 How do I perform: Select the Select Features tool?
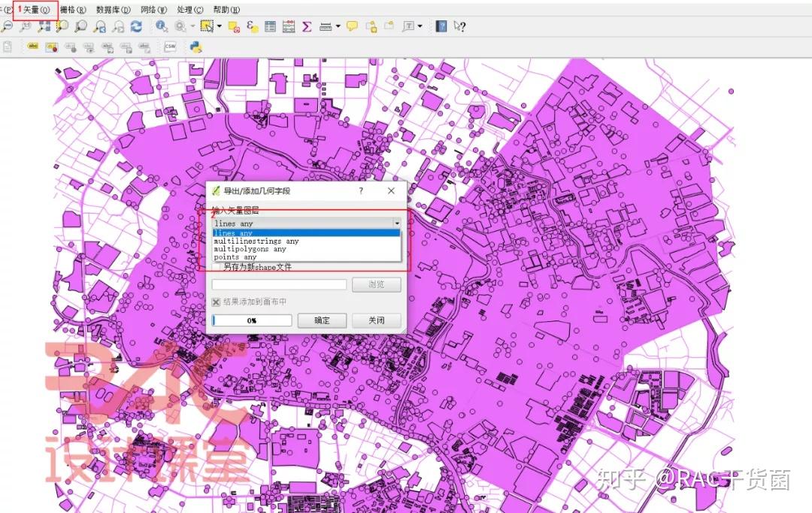point(207,26)
